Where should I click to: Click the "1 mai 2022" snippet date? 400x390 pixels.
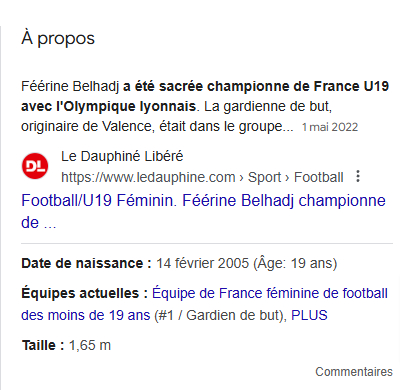click(330, 127)
